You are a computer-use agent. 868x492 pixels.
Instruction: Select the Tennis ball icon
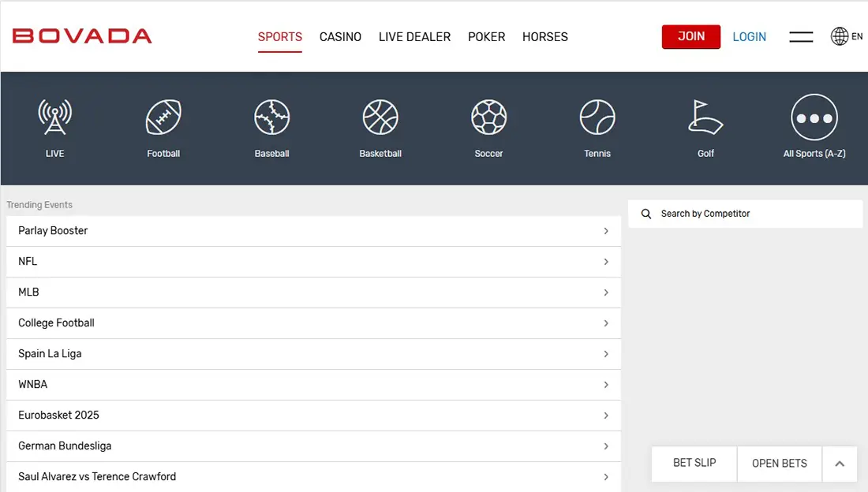(597, 117)
